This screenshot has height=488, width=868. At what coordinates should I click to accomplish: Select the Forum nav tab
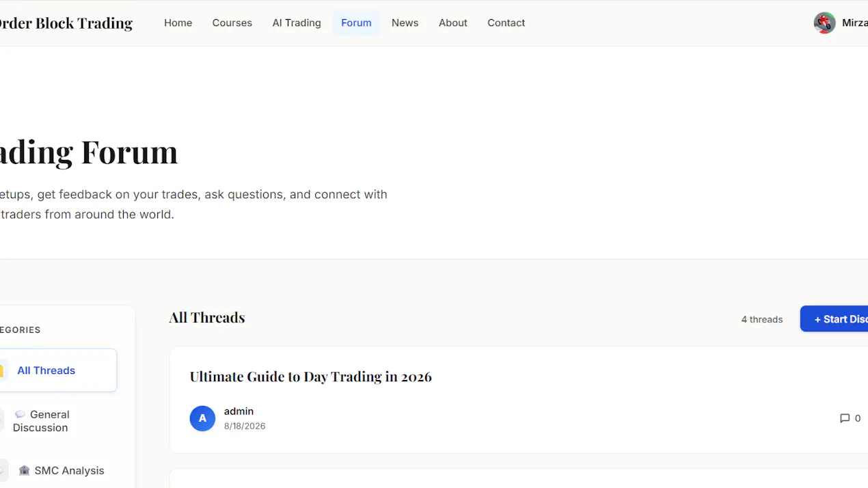356,23
